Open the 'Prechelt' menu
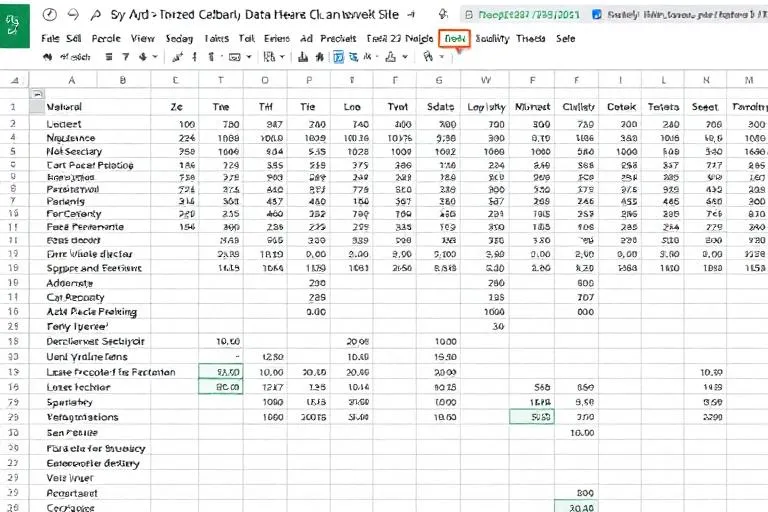Viewport: 768px width, 512px height. (x=338, y=38)
